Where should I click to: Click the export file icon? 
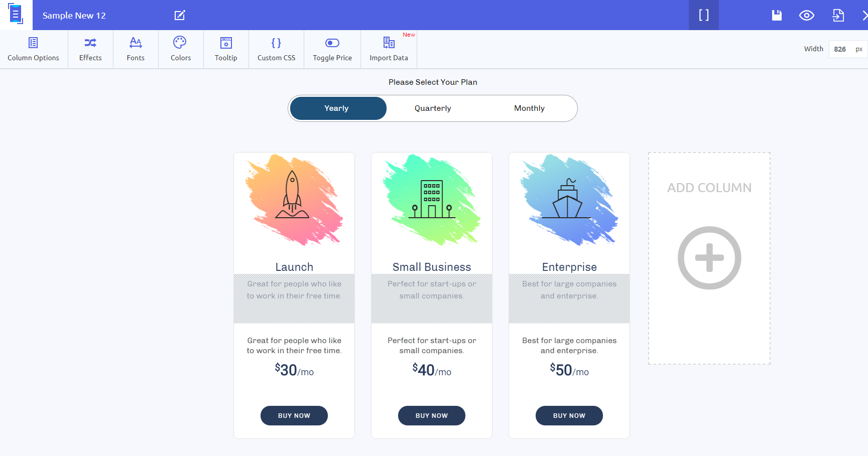[x=838, y=15]
